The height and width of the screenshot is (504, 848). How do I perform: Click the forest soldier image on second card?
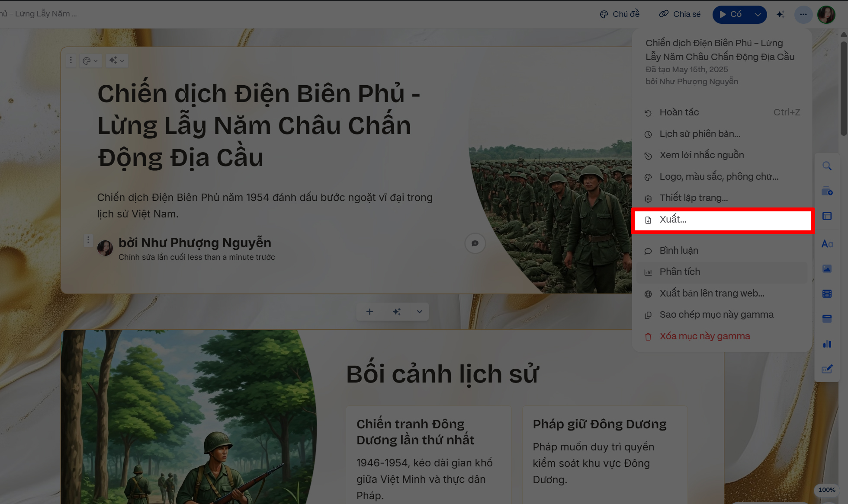coord(189,417)
